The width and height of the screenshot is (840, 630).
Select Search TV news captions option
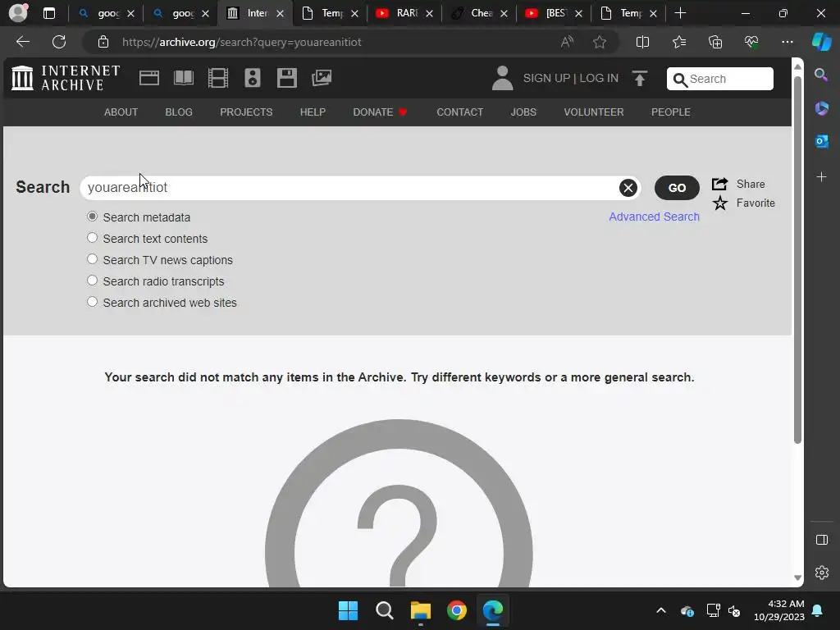(x=92, y=259)
